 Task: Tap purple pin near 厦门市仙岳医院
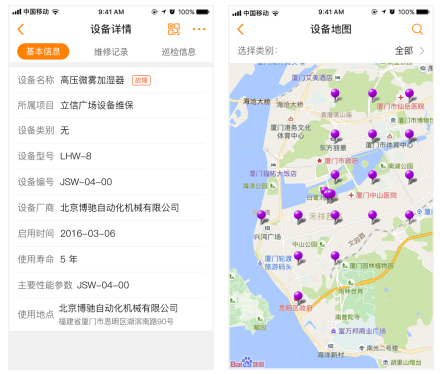coord(410,95)
